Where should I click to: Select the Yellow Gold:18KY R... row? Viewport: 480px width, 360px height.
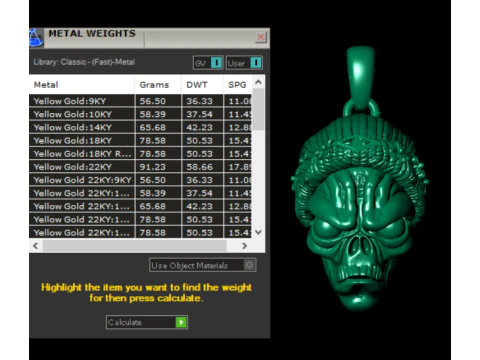point(140,154)
